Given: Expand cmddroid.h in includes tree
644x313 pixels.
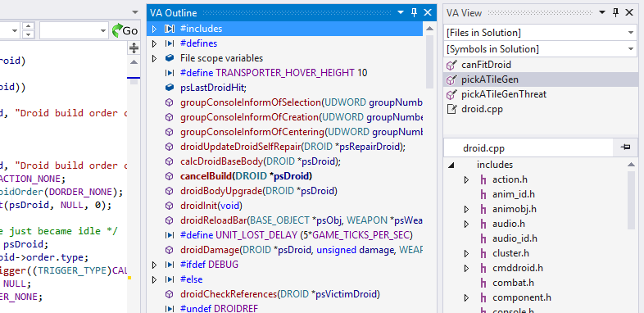Looking at the screenshot, I should click(466, 268).
